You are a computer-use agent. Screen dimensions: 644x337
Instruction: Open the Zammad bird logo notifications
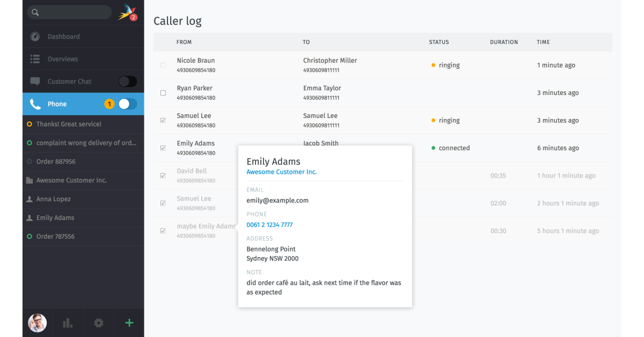coord(127,11)
